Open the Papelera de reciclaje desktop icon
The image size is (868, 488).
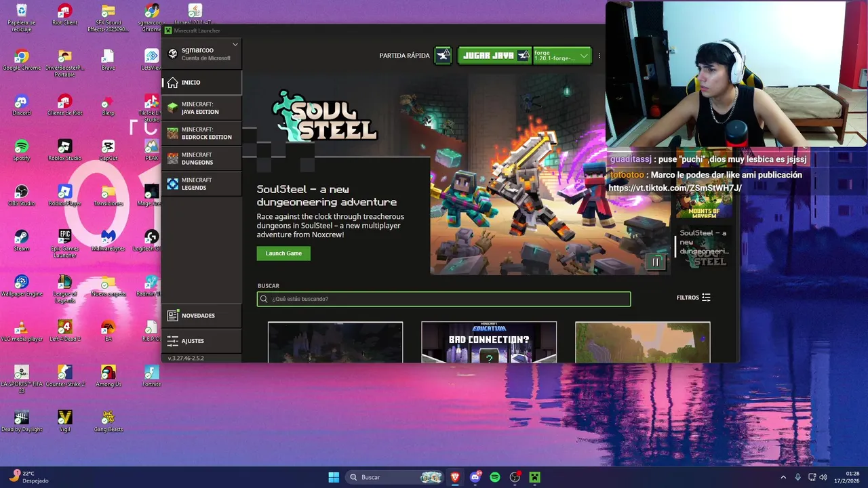21,18
